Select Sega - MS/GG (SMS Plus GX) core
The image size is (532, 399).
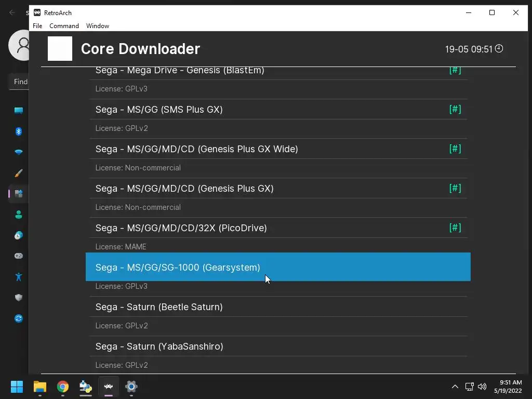[278, 109]
